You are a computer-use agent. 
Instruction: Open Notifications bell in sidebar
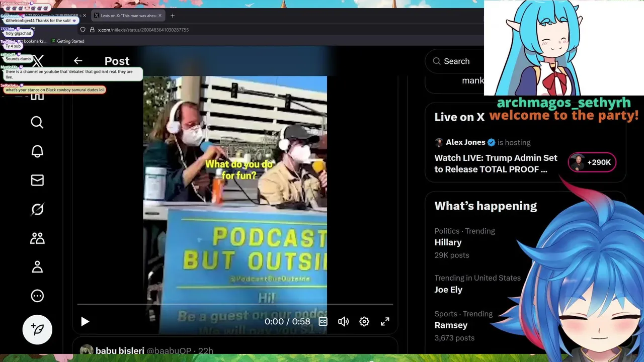coord(37,151)
